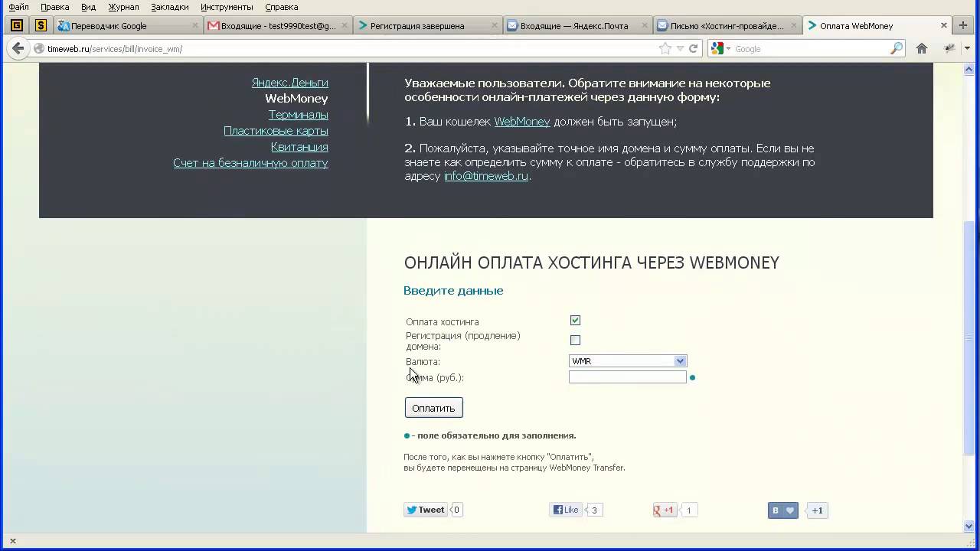Image resolution: width=980 pixels, height=551 pixels.
Task: Click the Оплатить button
Action: tap(433, 408)
